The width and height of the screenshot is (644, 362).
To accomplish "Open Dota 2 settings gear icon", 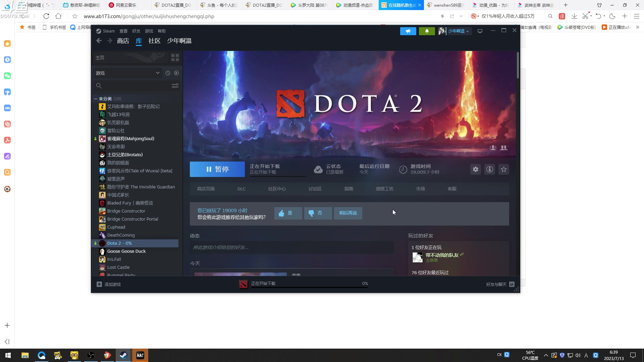I will [x=475, y=169].
